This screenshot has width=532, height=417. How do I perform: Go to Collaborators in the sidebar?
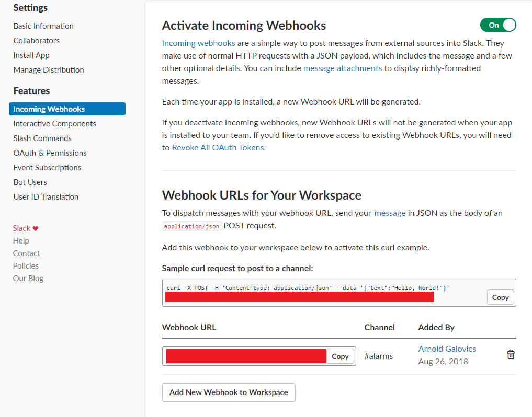tap(36, 41)
